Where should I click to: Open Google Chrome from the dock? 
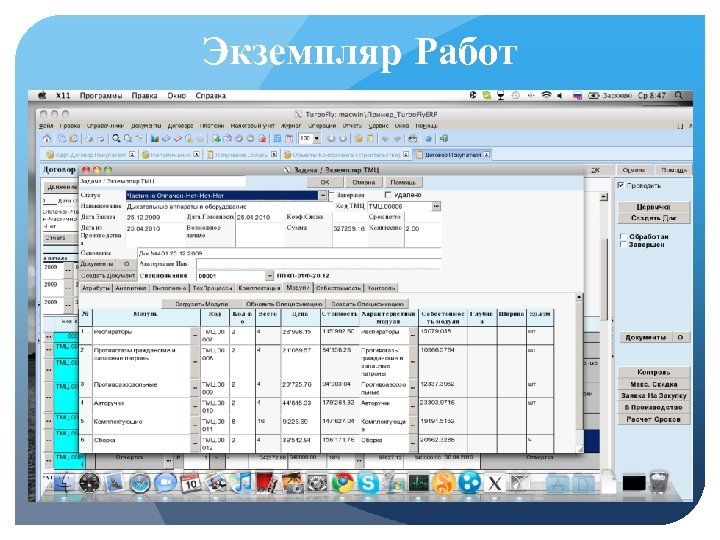pyautogui.click(x=343, y=483)
